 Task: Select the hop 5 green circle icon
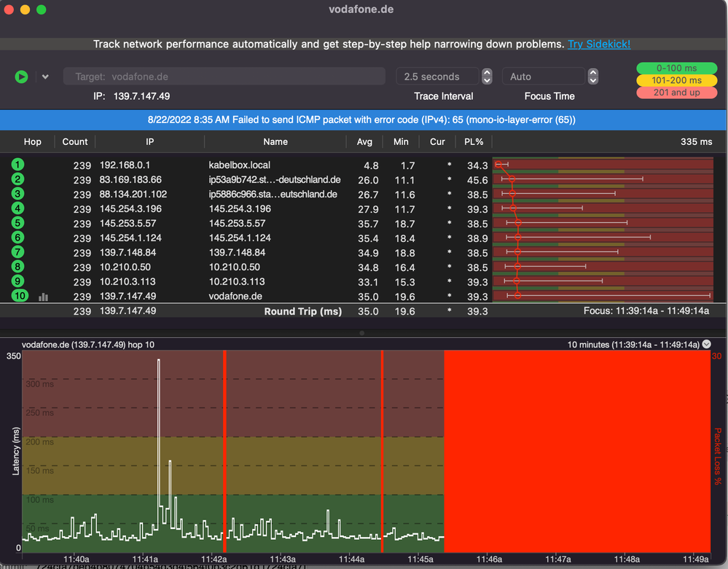pyautogui.click(x=17, y=223)
